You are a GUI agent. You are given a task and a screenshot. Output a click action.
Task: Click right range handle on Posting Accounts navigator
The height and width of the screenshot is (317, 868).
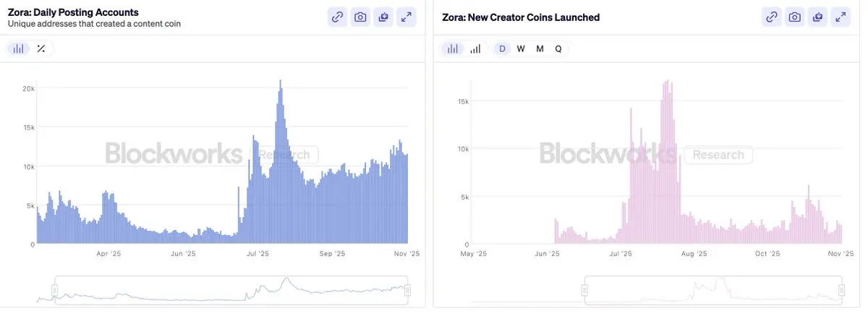tap(408, 289)
